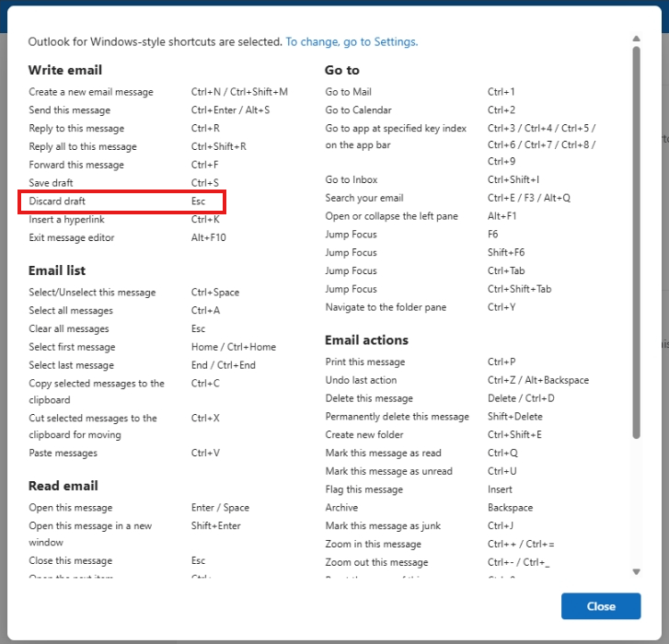The height and width of the screenshot is (644, 669).
Task: Click "Go to app at specified key index"
Action: (x=396, y=136)
